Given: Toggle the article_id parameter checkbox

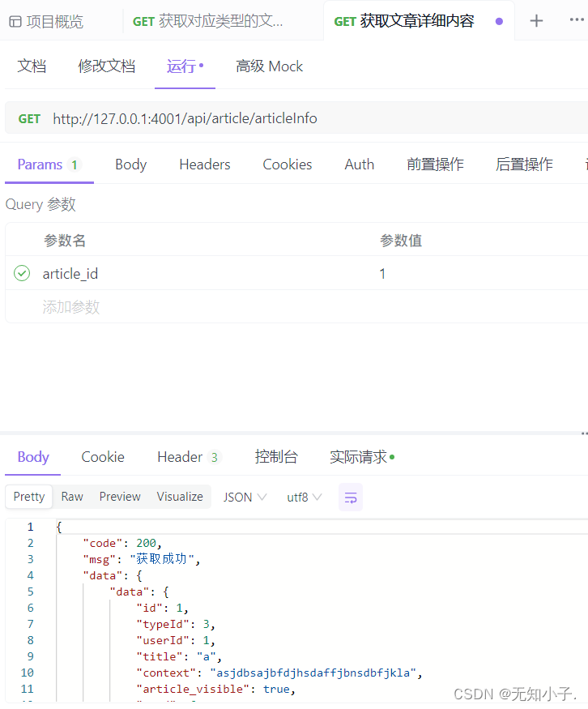Looking at the screenshot, I should (22, 273).
